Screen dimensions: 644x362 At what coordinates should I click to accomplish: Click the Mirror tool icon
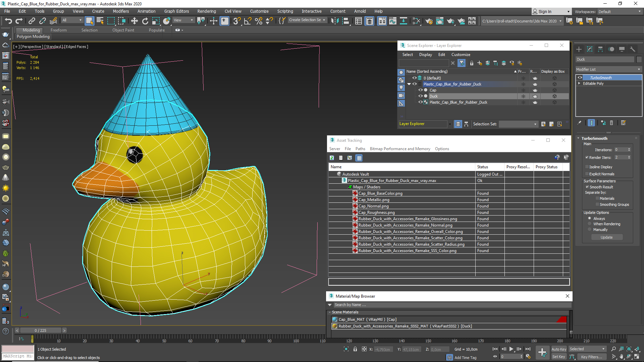tap(334, 21)
